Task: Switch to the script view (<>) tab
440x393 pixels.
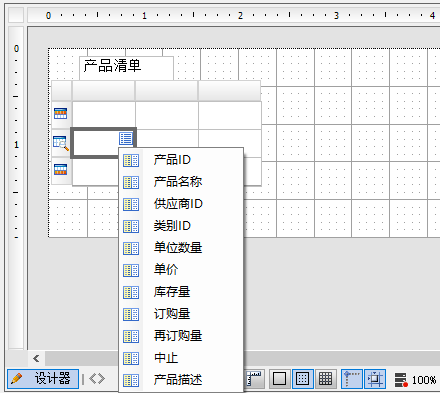Action: 97,379
